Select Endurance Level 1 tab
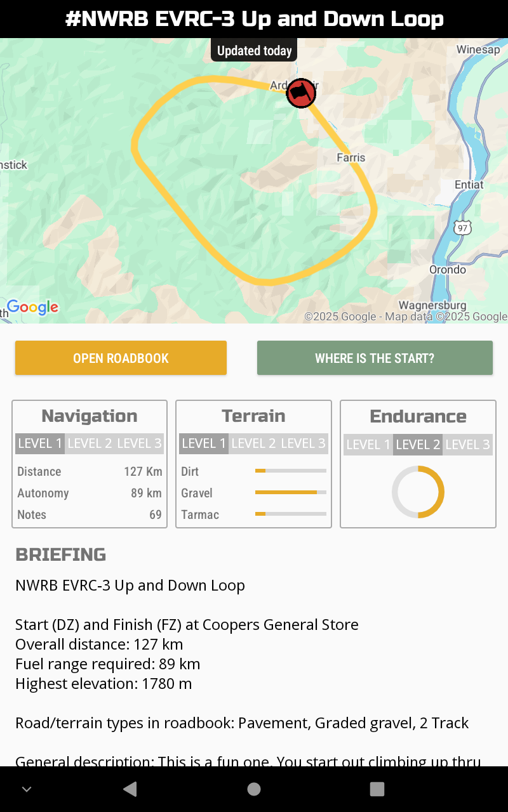Screen dimensions: 508x812 coord(368,445)
